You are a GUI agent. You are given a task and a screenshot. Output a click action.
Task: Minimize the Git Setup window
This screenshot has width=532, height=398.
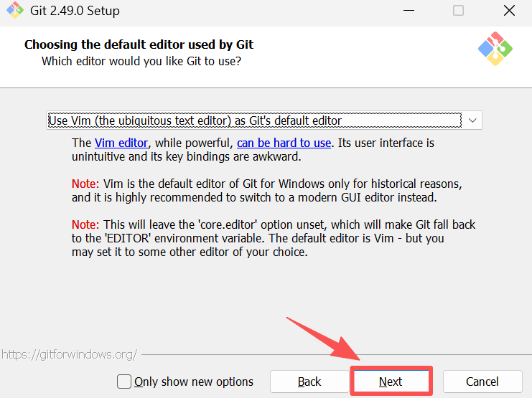[409, 11]
